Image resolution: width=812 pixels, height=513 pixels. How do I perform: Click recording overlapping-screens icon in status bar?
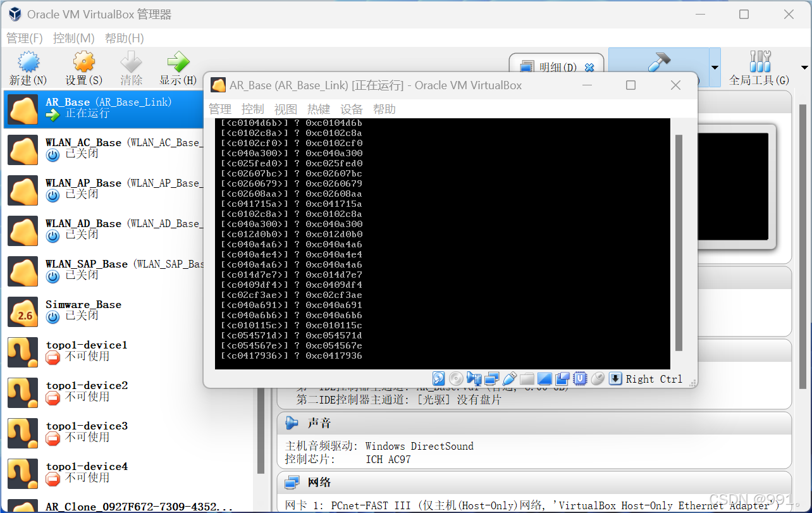point(562,379)
